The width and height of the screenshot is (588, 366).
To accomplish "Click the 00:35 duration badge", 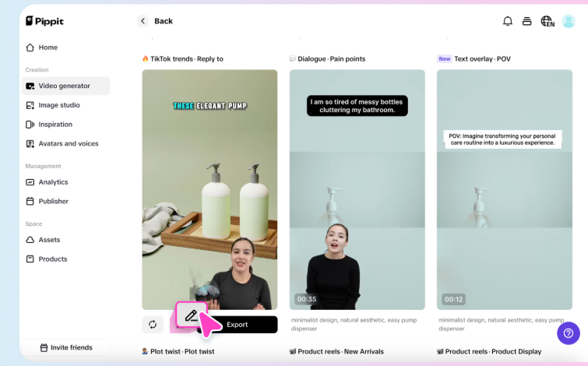I will pos(307,299).
